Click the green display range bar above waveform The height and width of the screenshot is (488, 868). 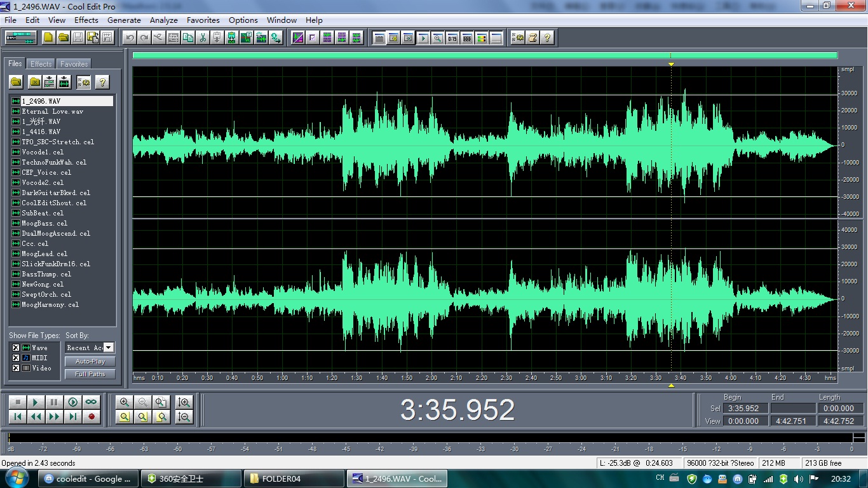coord(485,55)
